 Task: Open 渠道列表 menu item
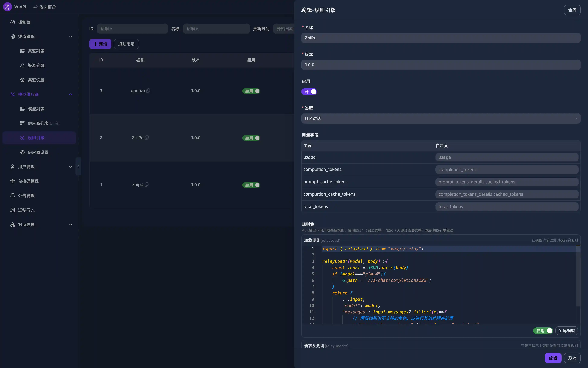[x=36, y=51]
